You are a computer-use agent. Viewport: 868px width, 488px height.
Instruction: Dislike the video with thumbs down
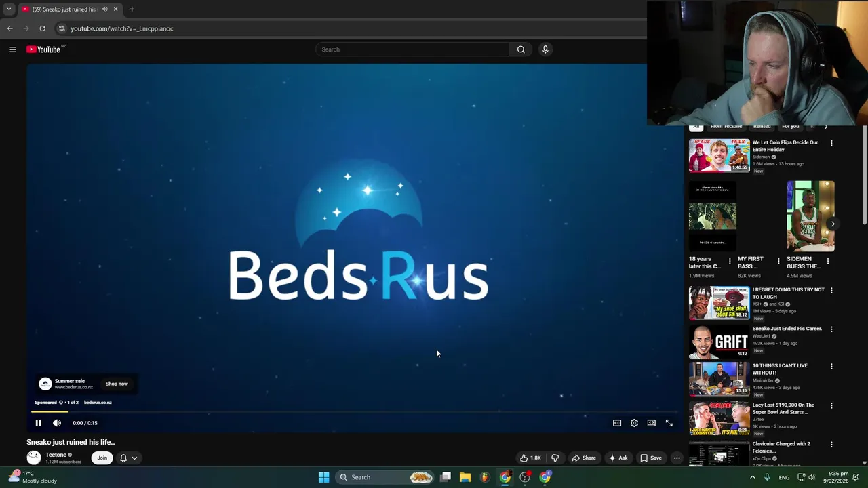click(555, 458)
